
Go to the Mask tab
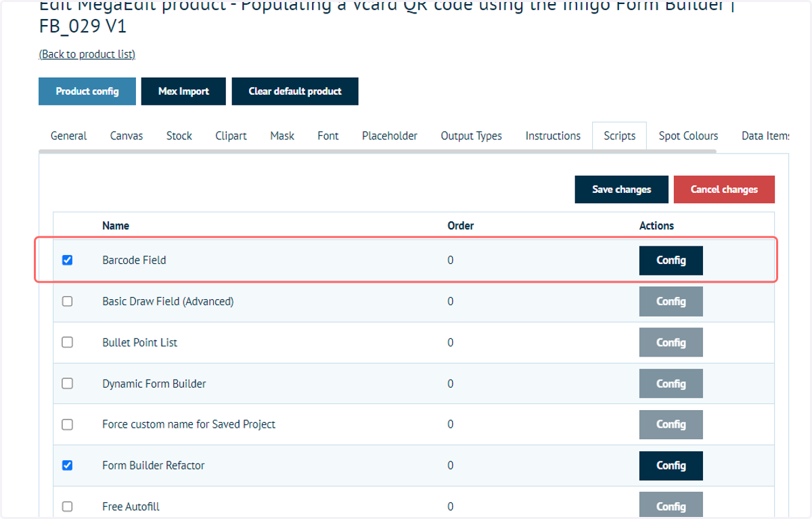(282, 136)
